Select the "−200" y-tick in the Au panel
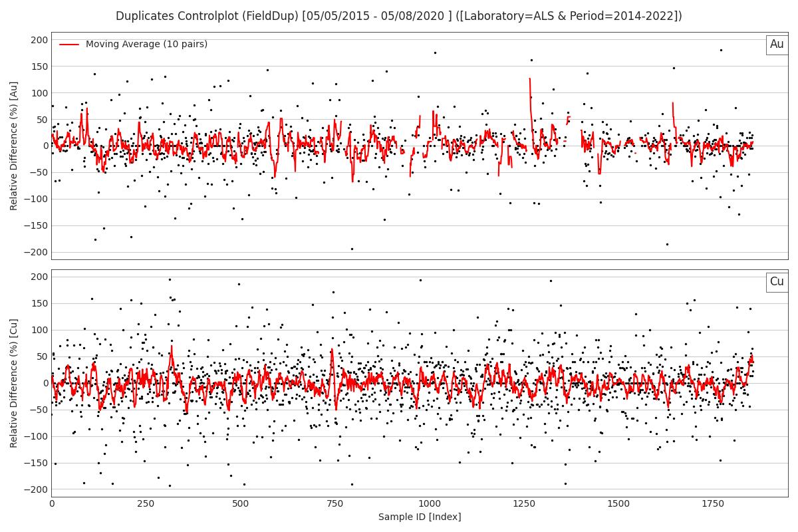The width and height of the screenshot is (798, 532). coord(37,252)
